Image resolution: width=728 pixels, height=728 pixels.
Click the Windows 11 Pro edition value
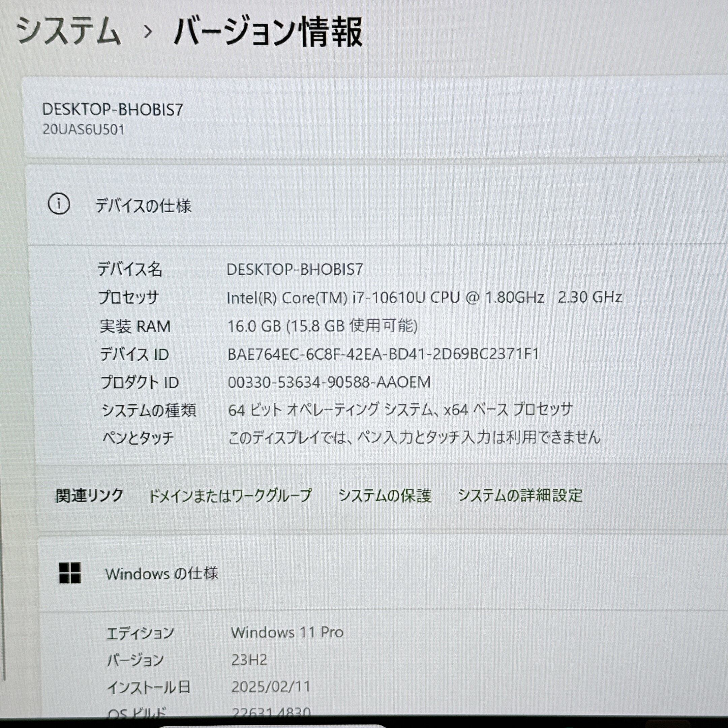(x=287, y=632)
